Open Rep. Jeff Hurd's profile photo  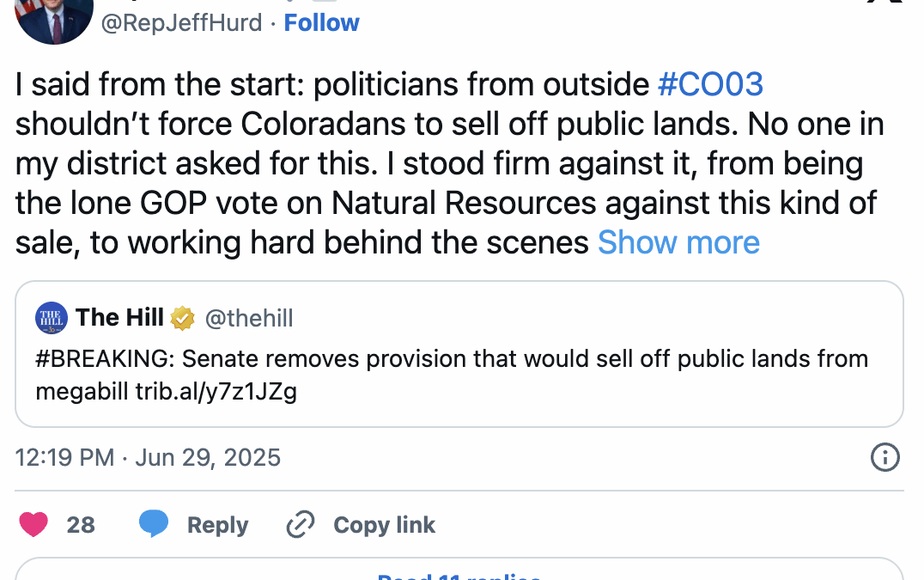click(53, 19)
